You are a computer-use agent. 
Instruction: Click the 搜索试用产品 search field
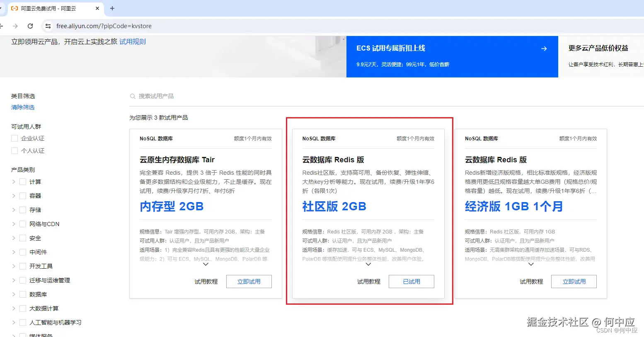pos(186,96)
